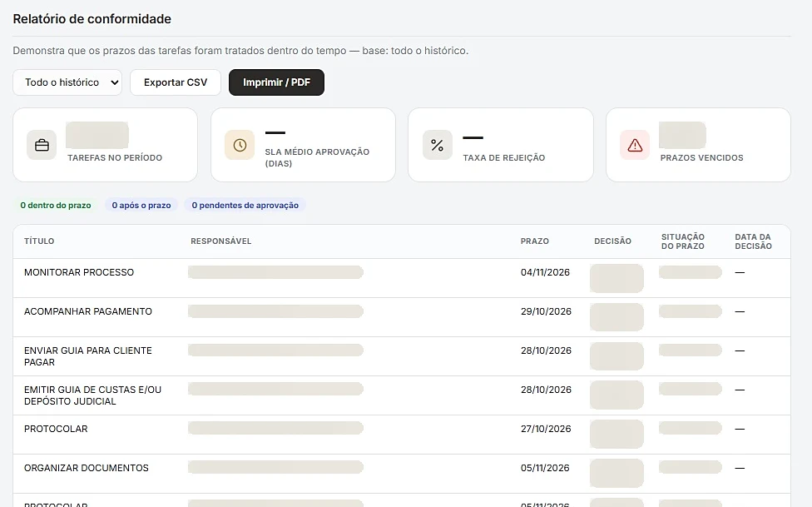Click the Imprimir / PDF button

click(x=276, y=82)
